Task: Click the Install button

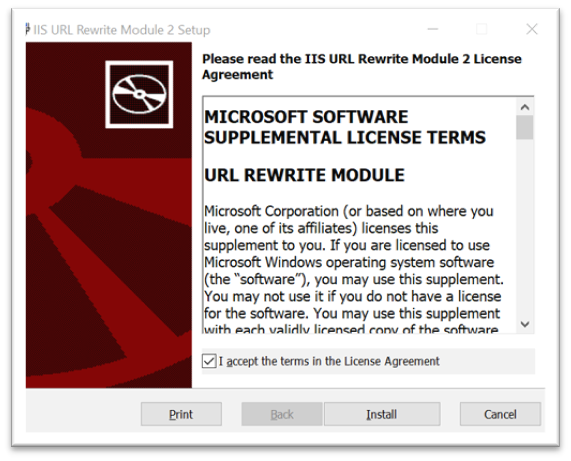Action: tap(382, 414)
